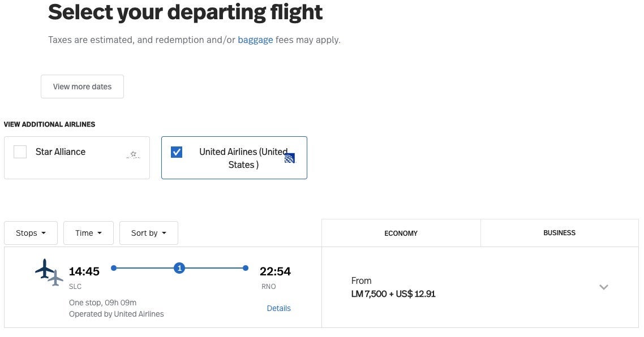Click the View more dates button
Viewport: 644px width, 337px height.
click(x=82, y=87)
